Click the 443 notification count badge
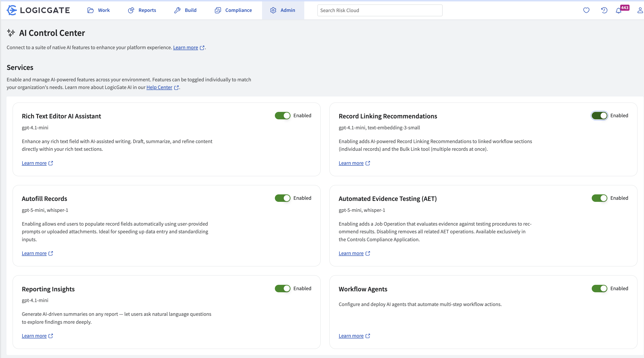Screen dimensions: 644x358 point(624,7)
